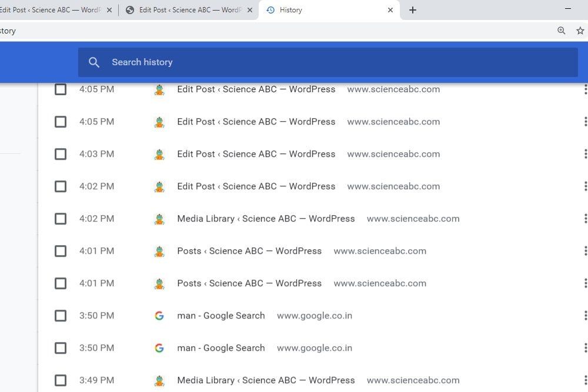The height and width of the screenshot is (392, 588).
Task: Check the checkbox for the 4:02 PM Media Library entry
Action: (60, 219)
